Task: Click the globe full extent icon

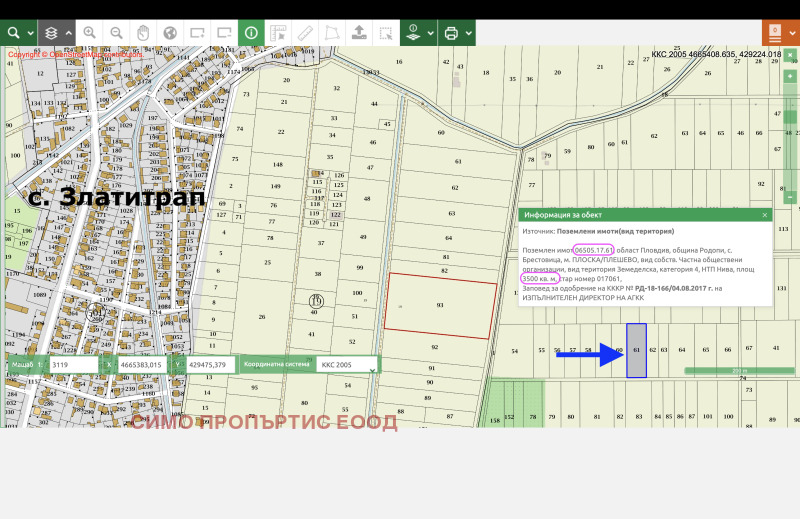Action: (x=170, y=33)
